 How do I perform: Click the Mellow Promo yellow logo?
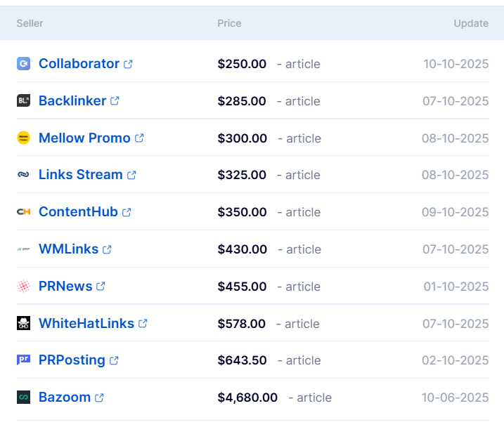[x=23, y=138]
